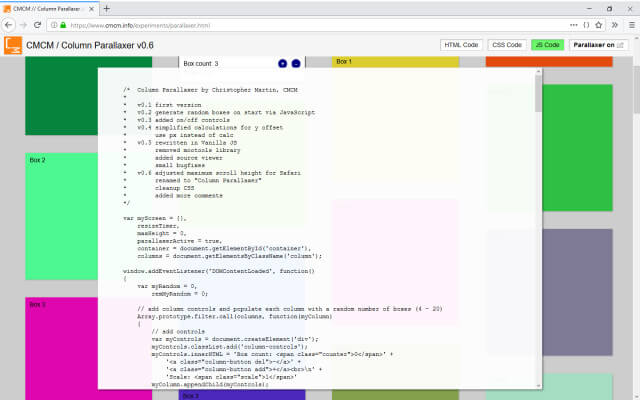Click the browser forward arrow
This screenshot has width=640, height=400.
(29, 24)
